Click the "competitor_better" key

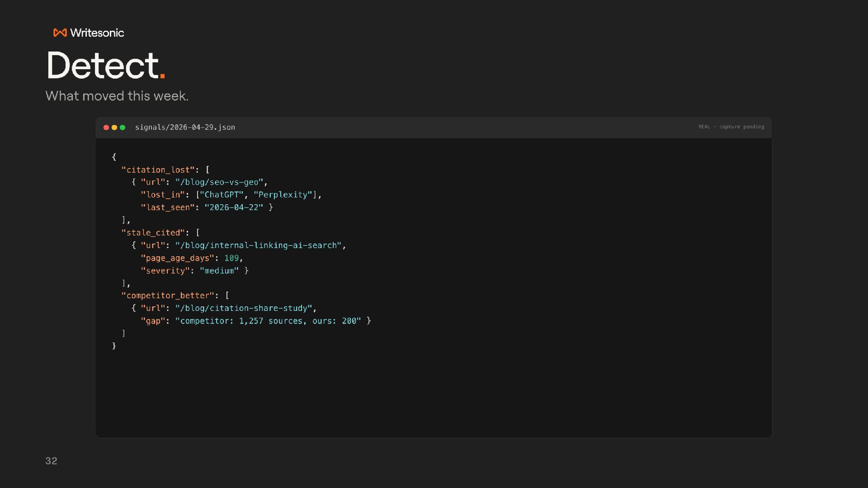(167, 296)
